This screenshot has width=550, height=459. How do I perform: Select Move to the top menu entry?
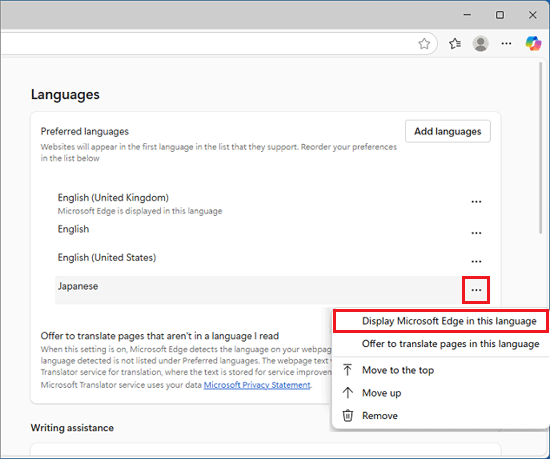point(440,370)
